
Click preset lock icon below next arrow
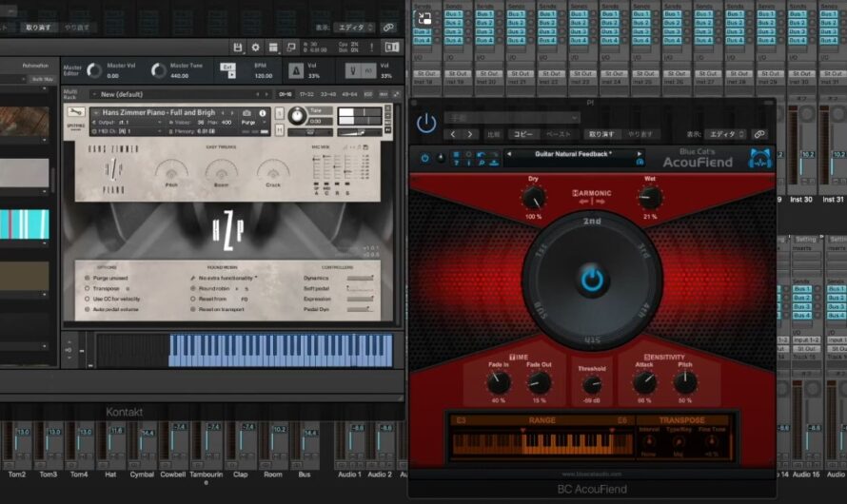coord(640,162)
